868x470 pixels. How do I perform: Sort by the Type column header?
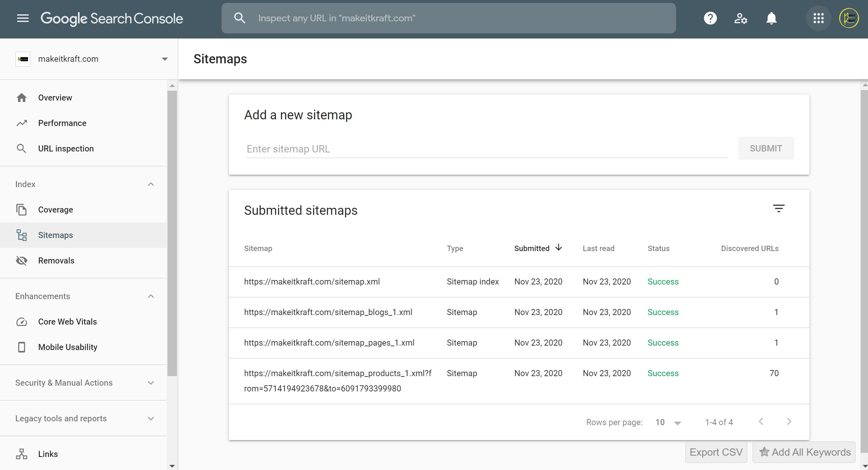click(x=455, y=248)
